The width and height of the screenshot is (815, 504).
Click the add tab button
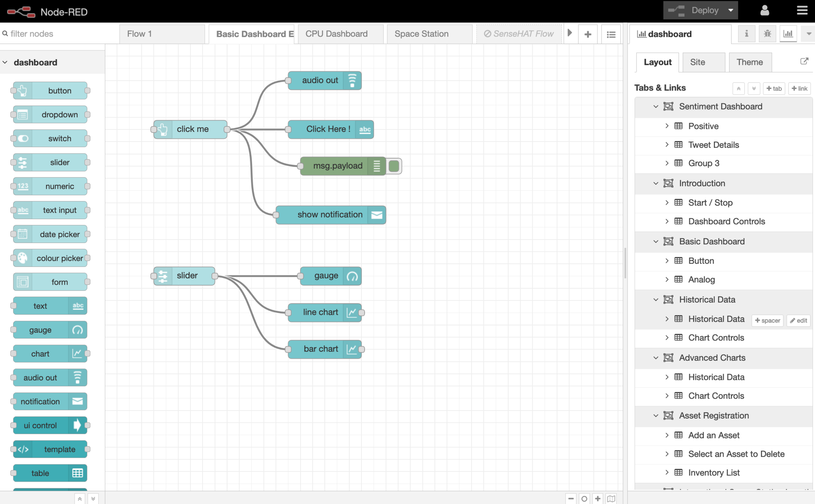(774, 88)
